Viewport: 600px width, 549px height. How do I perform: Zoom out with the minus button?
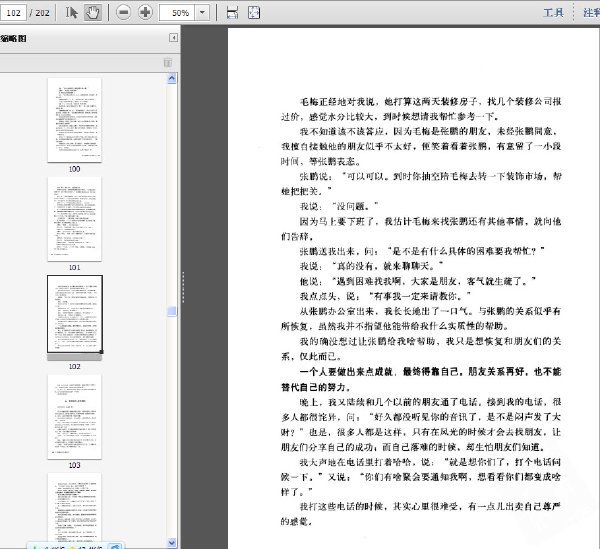123,13
